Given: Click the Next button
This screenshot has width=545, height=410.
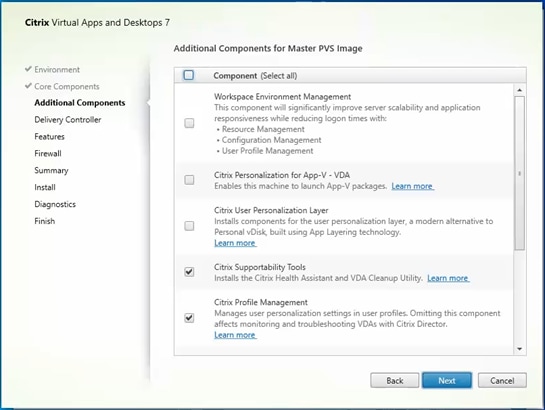Looking at the screenshot, I should [447, 380].
